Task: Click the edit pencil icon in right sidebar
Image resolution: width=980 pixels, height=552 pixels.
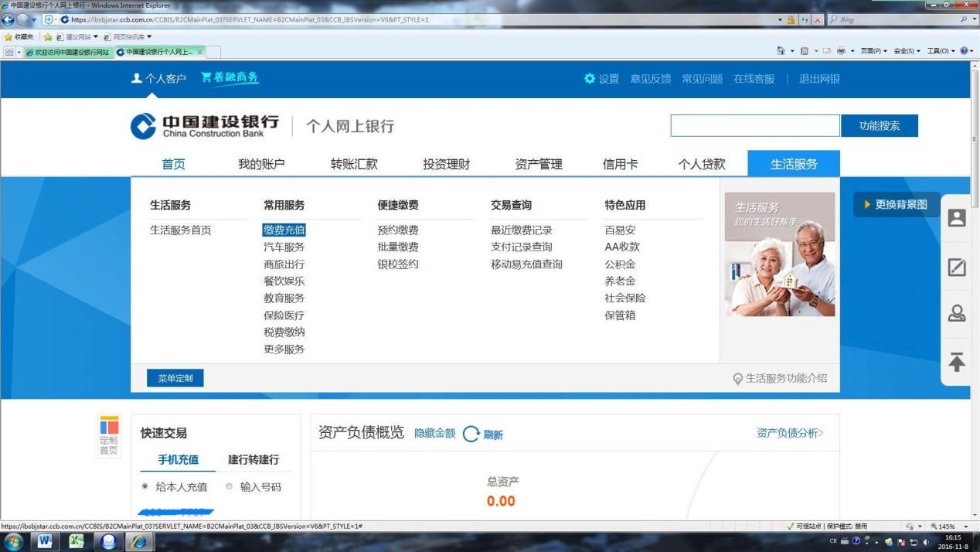Action: click(957, 267)
